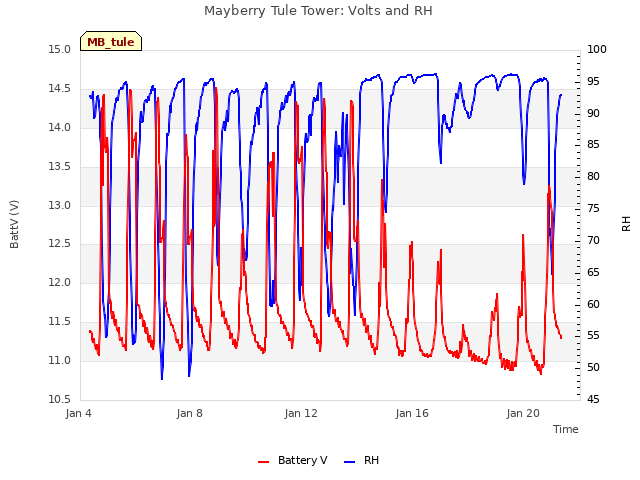Click the 90 right axis value
This screenshot has height=480, width=640.
pyautogui.click(x=593, y=113)
